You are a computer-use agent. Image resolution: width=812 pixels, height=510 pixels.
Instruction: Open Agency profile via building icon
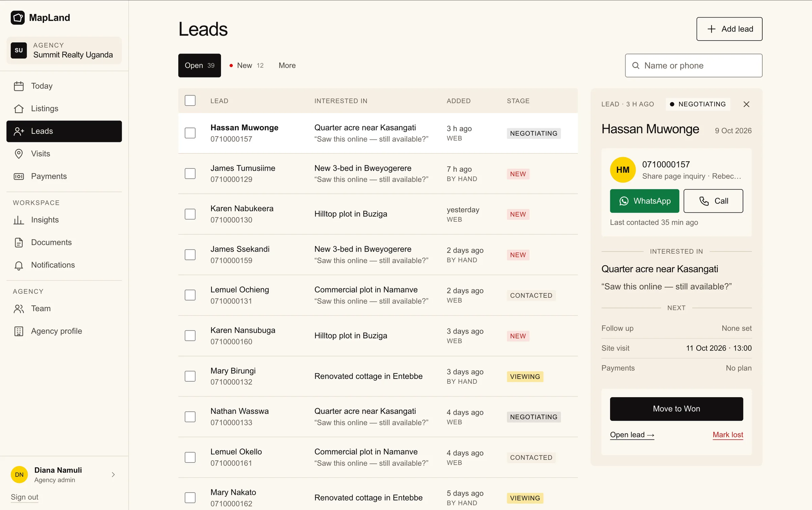pyautogui.click(x=19, y=331)
